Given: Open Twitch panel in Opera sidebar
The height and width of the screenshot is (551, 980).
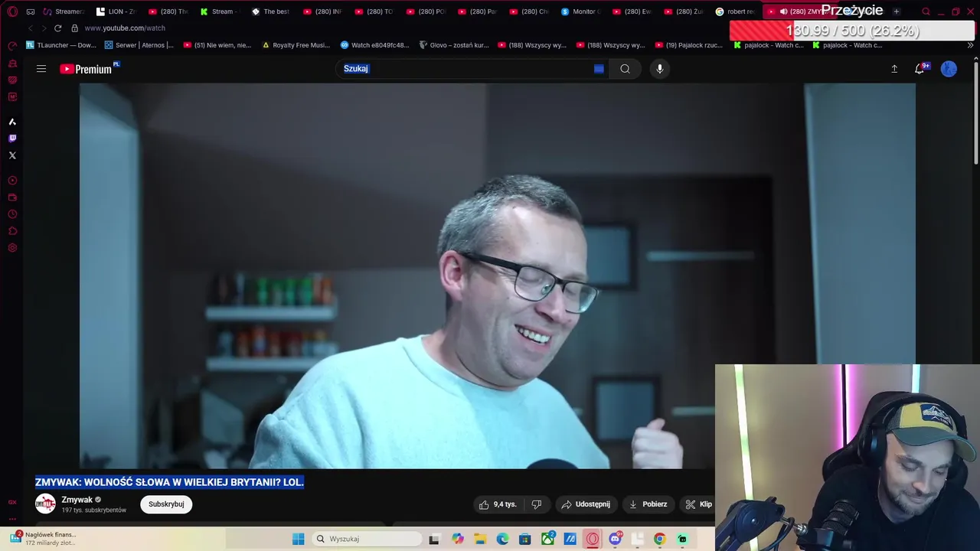Looking at the screenshot, I should coord(12,139).
